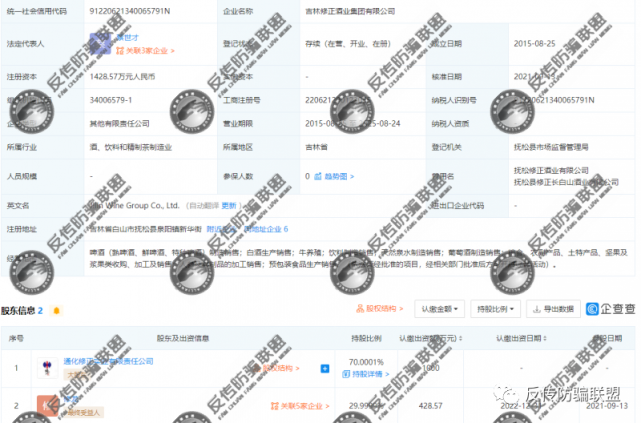Select the company type 其他有限责任公司
The height and width of the screenshot is (423, 641).
coord(119,124)
